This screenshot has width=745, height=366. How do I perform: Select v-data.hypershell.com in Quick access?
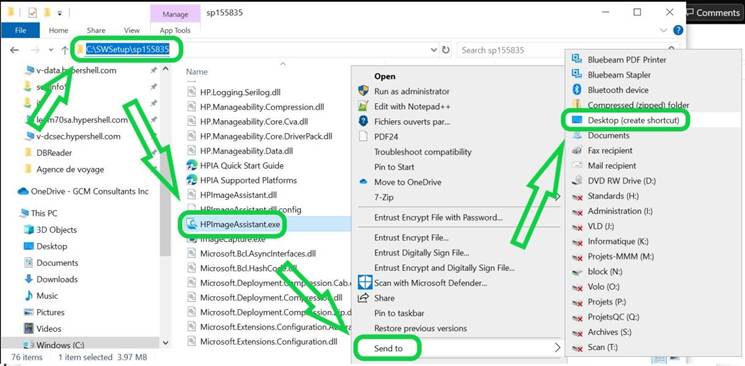coord(76,70)
